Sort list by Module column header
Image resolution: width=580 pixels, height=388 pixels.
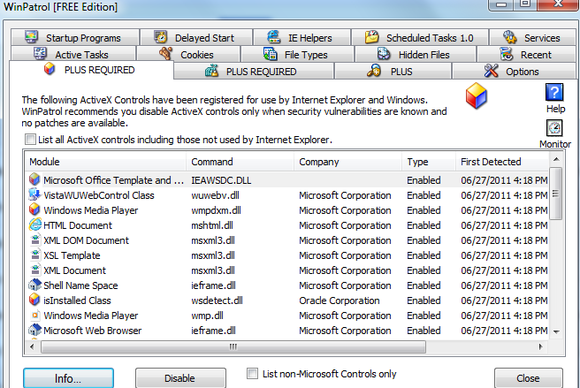pos(106,162)
